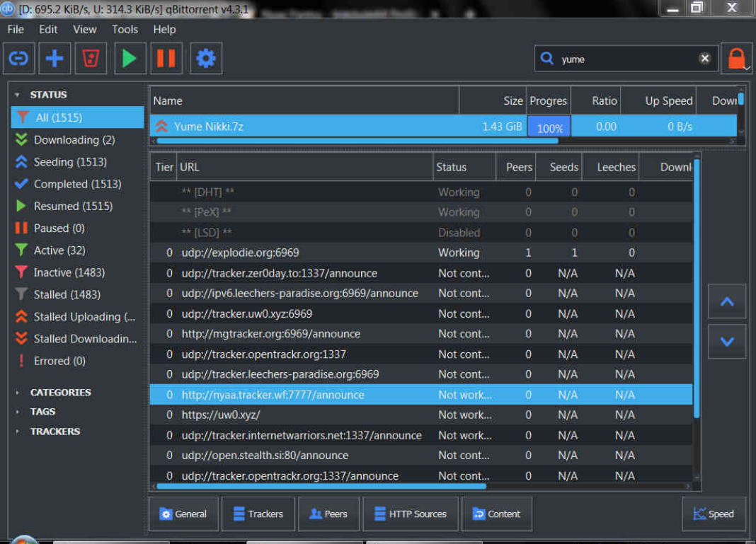The image size is (756, 544).
Task: Select the ** [DHT] ** tracker row
Action: [x=421, y=192]
